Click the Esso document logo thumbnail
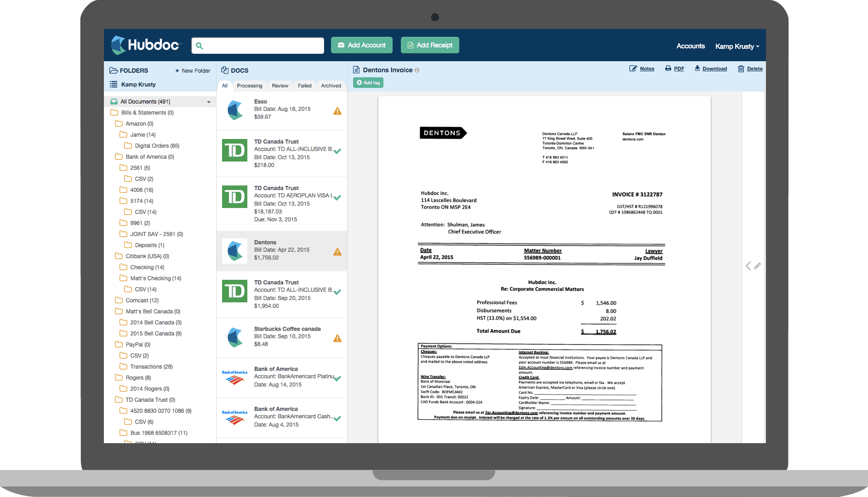Screen dimensions: 868x497 tap(235, 110)
